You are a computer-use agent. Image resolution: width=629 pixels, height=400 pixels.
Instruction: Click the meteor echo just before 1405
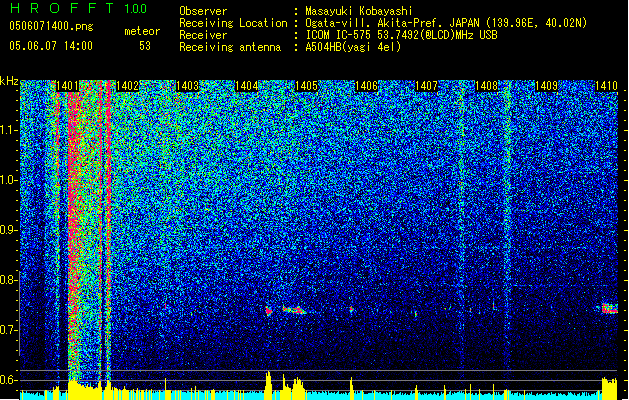coord(294,310)
